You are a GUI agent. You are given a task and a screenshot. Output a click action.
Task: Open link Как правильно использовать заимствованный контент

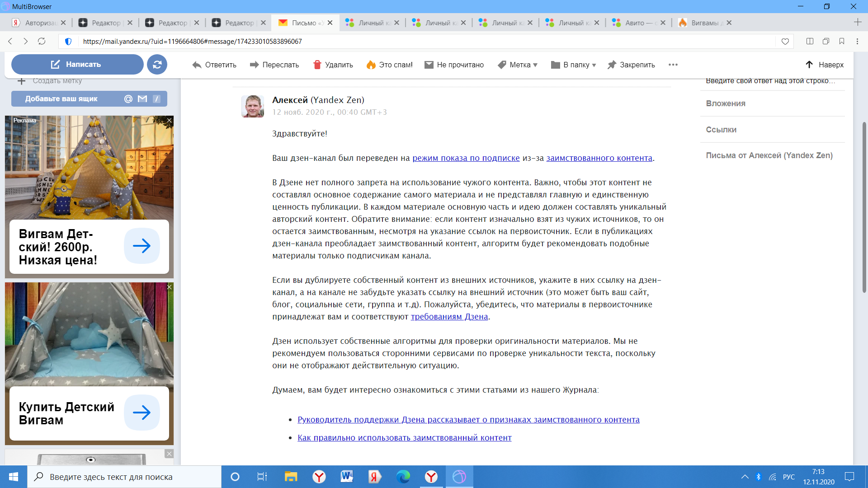tap(405, 438)
